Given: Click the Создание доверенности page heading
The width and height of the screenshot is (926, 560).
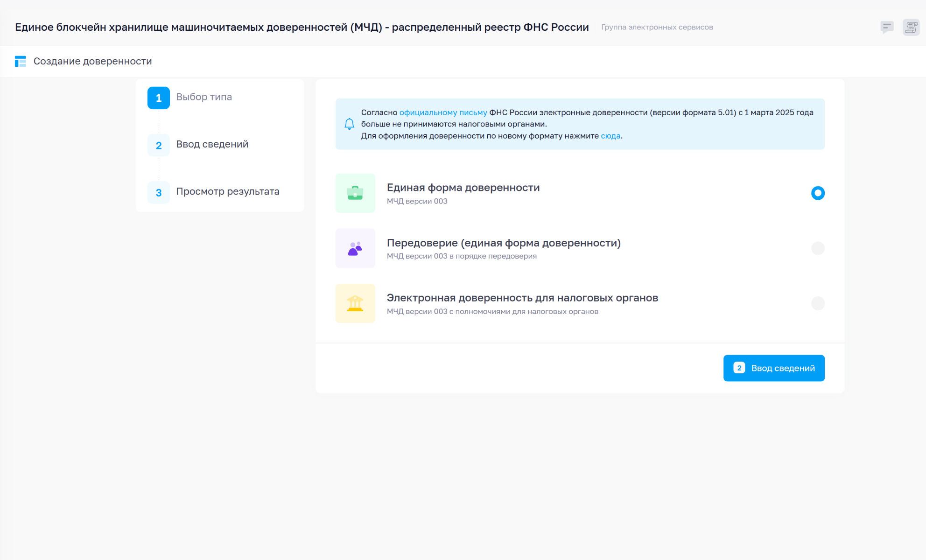Looking at the screenshot, I should (92, 61).
